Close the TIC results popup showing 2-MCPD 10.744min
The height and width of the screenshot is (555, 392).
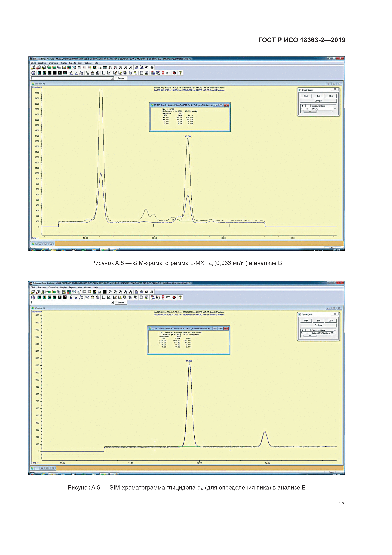click(226, 105)
